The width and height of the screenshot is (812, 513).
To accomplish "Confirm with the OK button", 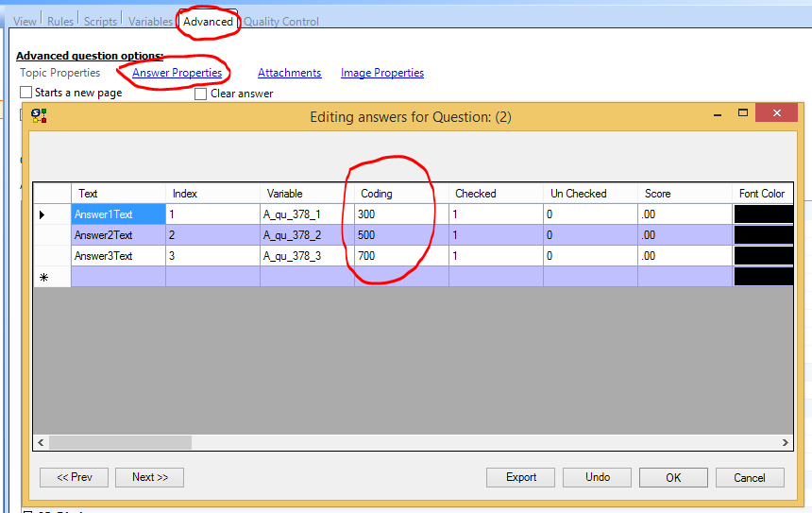I will [673, 477].
